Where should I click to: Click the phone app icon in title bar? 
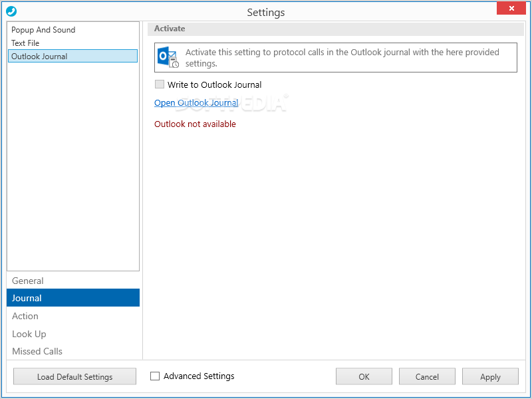click(11, 11)
